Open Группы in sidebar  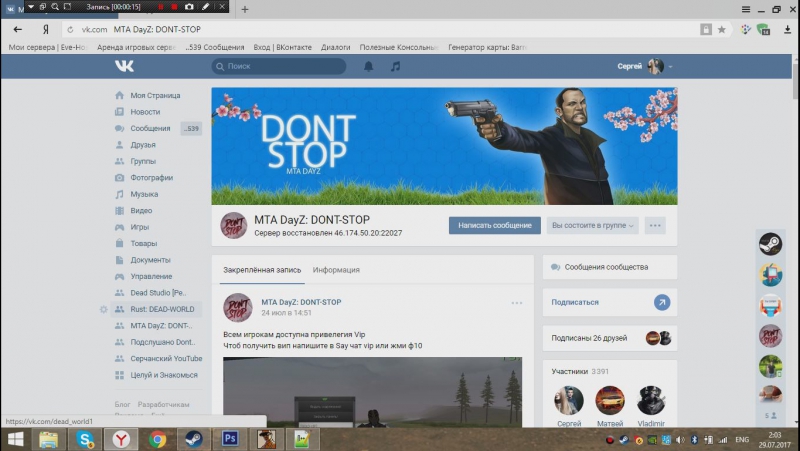[143, 161]
